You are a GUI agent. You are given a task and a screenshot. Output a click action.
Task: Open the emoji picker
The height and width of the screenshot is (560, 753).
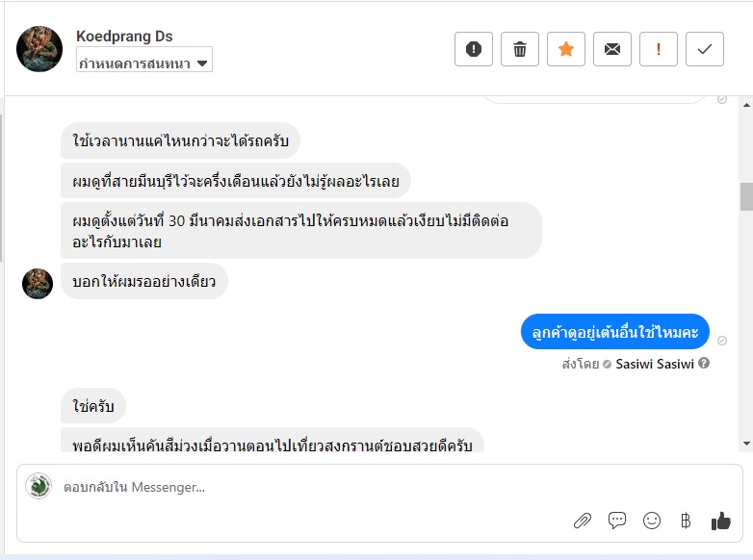click(652, 521)
